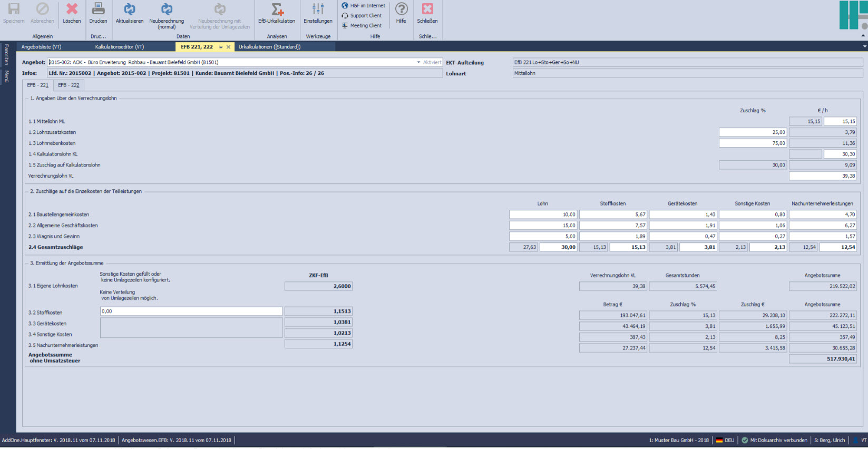This screenshot has height=449, width=868.
Task: Pin the EFB 221, 222 tab
Action: (x=221, y=47)
